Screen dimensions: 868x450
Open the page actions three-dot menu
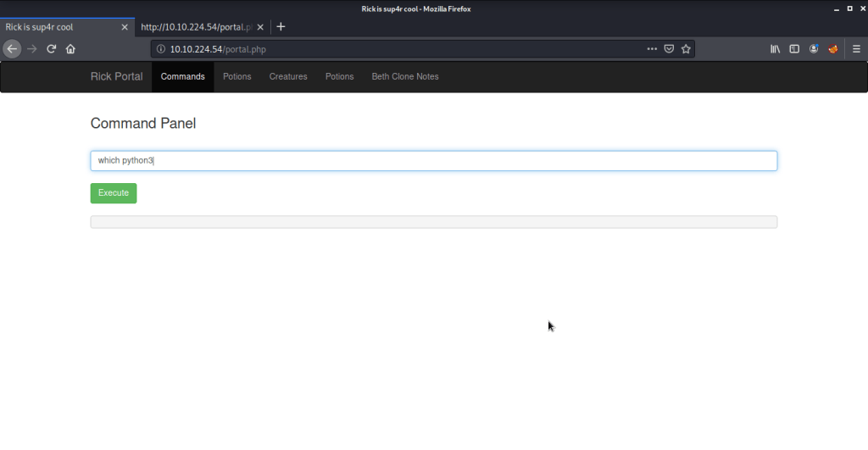click(x=651, y=49)
